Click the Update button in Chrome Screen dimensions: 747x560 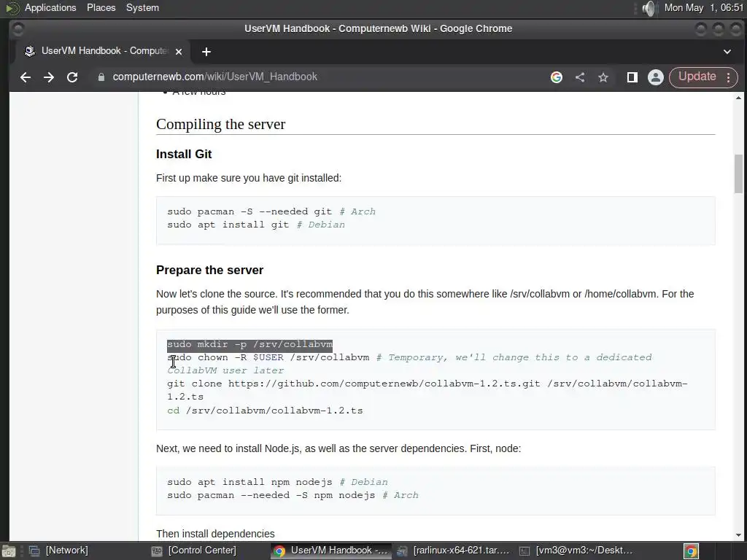coord(697,77)
